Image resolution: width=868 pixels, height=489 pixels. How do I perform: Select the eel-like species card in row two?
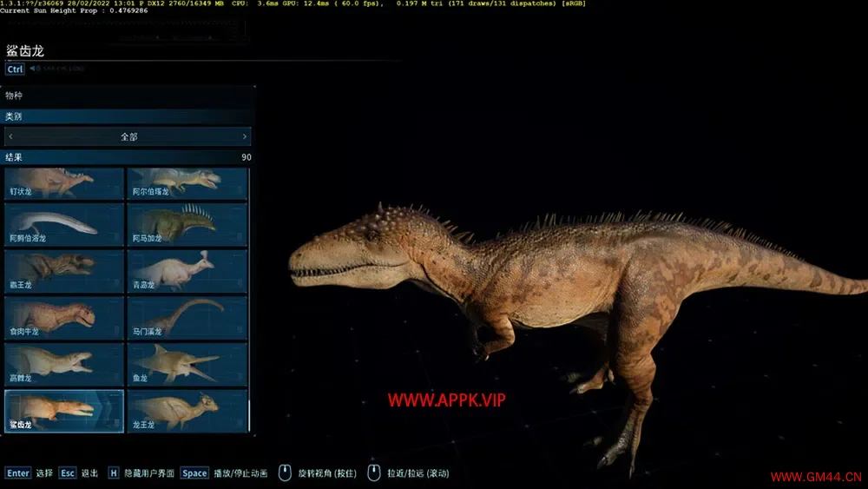click(64, 224)
